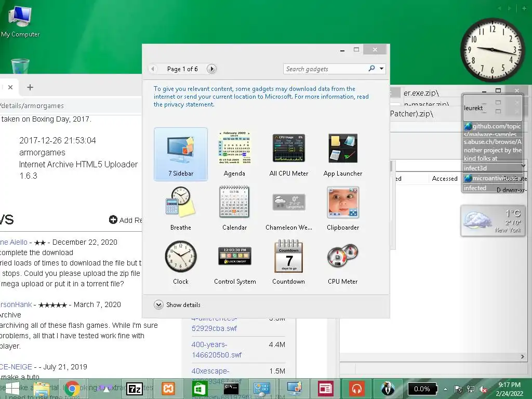This screenshot has height=399, width=532.
Task: Show hidden tray icons arrow
Action: tap(445, 389)
